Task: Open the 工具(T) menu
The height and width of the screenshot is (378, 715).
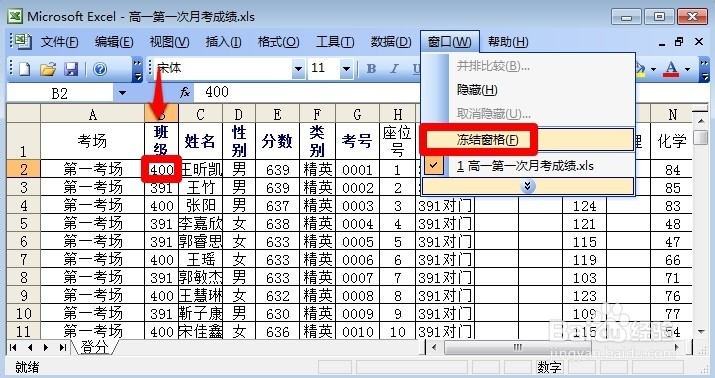Action: [335, 42]
